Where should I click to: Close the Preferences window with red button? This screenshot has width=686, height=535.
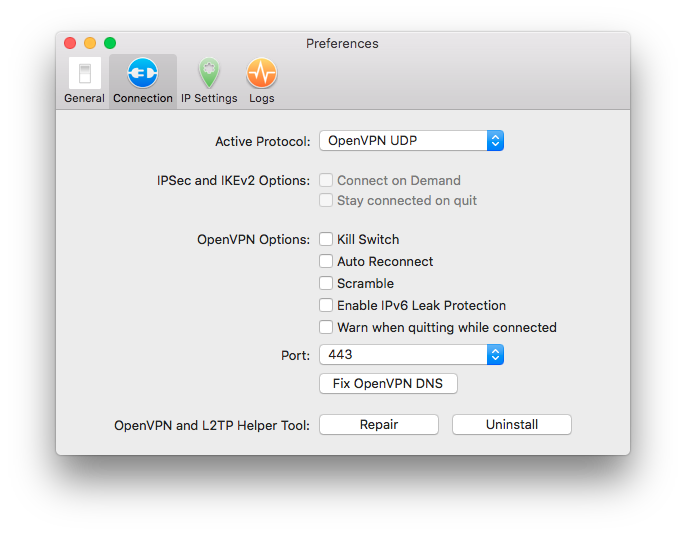click(70, 43)
